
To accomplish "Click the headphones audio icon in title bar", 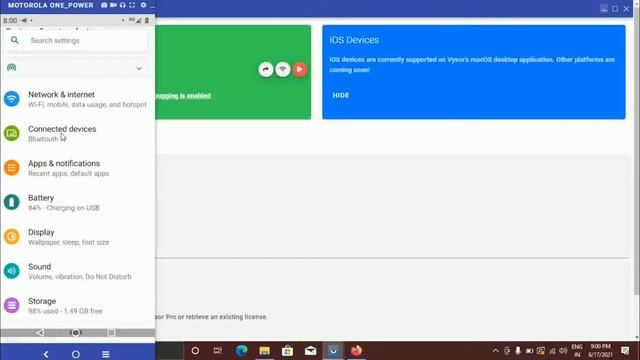I will click(122, 5).
